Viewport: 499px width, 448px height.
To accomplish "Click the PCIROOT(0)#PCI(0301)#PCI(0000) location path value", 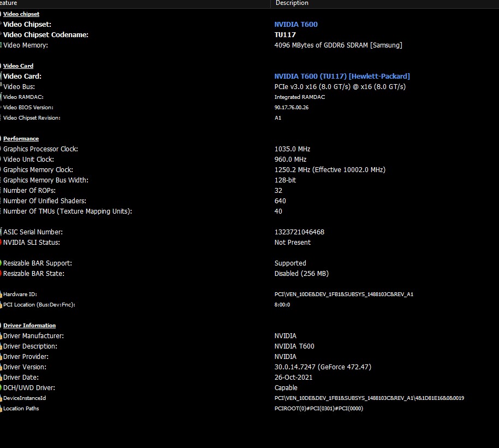I will 318,409.
